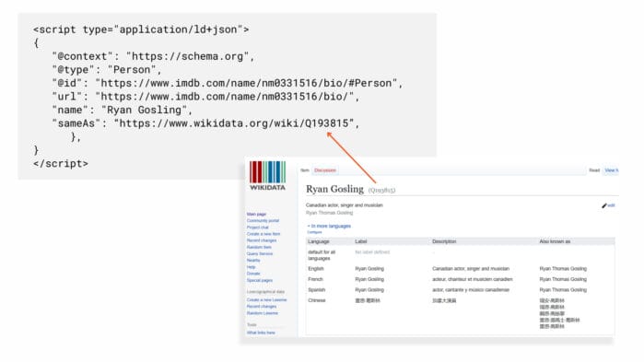Click 'No label defined' placeholder text
Viewport: 644px width, 362px height.
(372, 252)
